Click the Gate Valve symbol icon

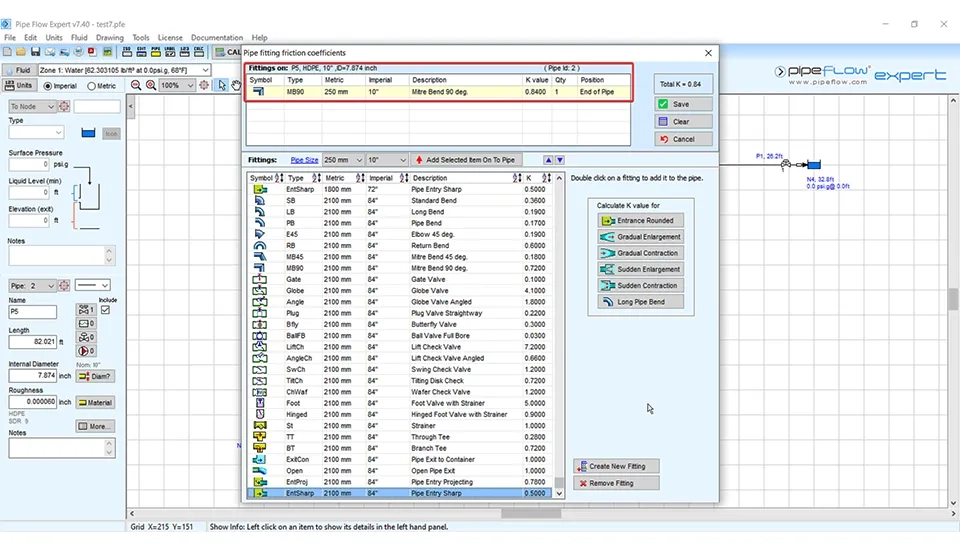click(260, 279)
